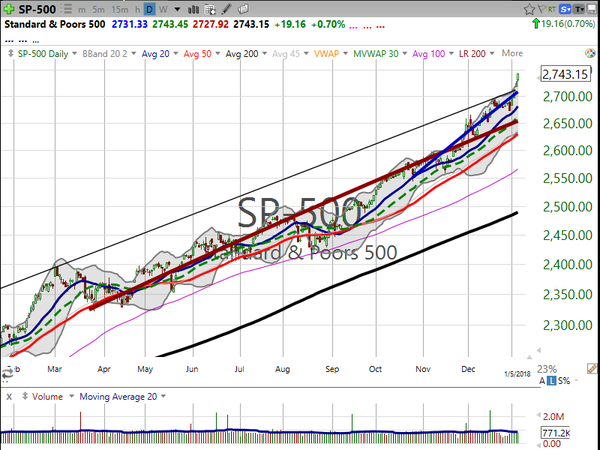The image size is (600, 450).
Task: Toggle logarithmic 'L' price scaling
Action: (x=551, y=381)
